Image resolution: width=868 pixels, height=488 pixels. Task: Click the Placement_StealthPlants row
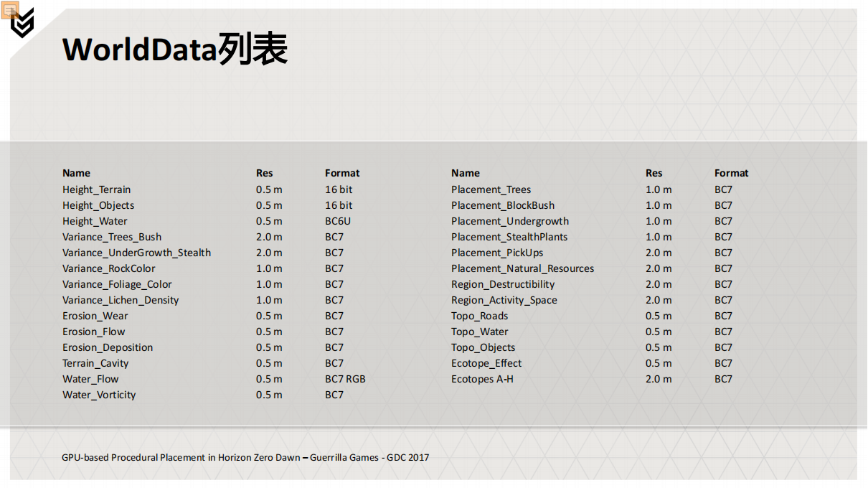click(x=509, y=237)
